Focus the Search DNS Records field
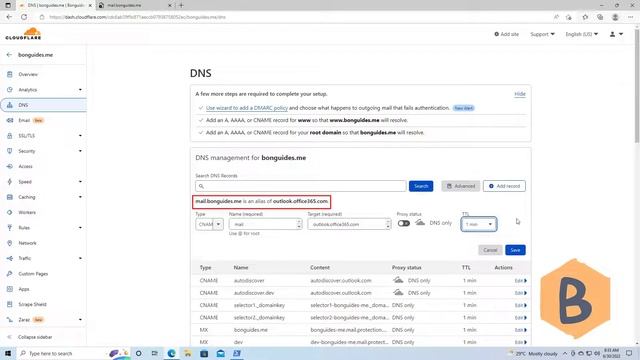 pos(301,186)
